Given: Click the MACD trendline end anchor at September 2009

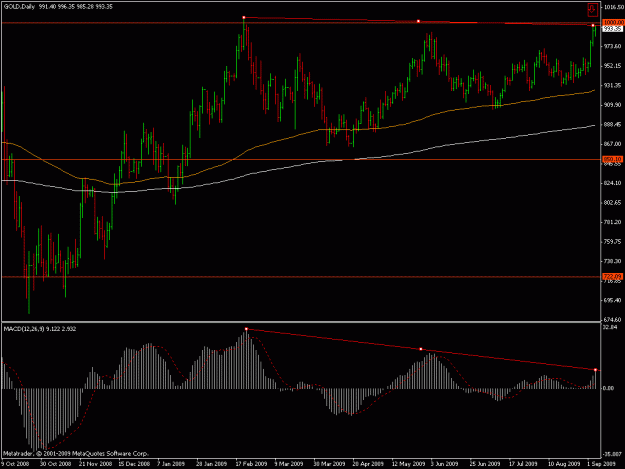Looking at the screenshot, I should [596, 370].
